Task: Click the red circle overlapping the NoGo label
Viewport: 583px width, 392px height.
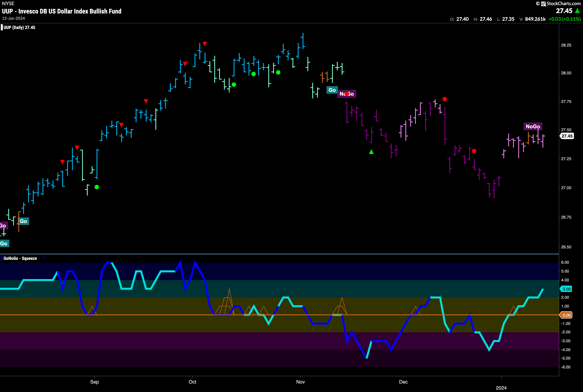Action: (347, 94)
